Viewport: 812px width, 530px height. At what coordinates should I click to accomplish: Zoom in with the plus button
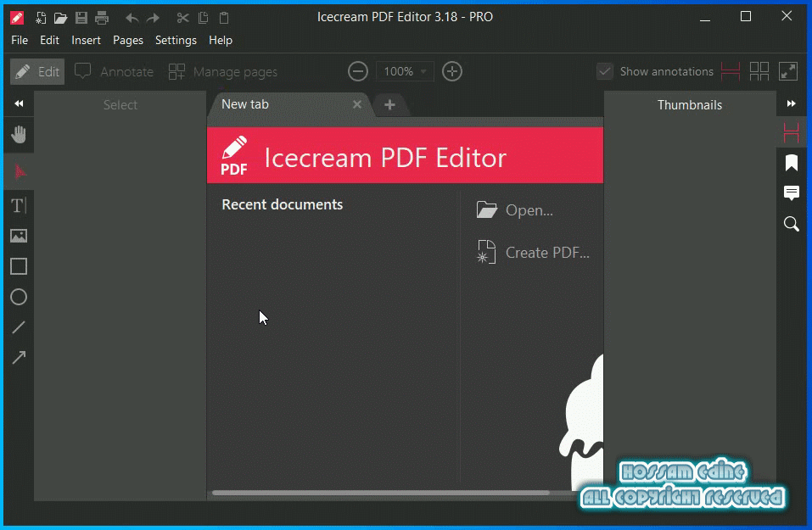coord(452,71)
